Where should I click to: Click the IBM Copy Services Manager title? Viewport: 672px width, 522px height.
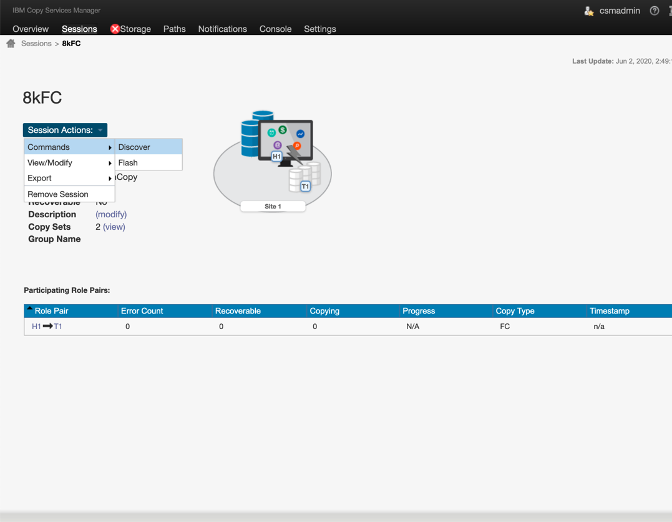pyautogui.click(x=56, y=10)
